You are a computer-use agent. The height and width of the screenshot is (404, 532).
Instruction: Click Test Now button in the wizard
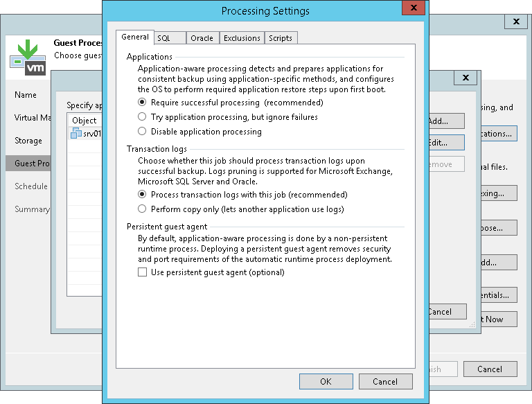(499, 319)
